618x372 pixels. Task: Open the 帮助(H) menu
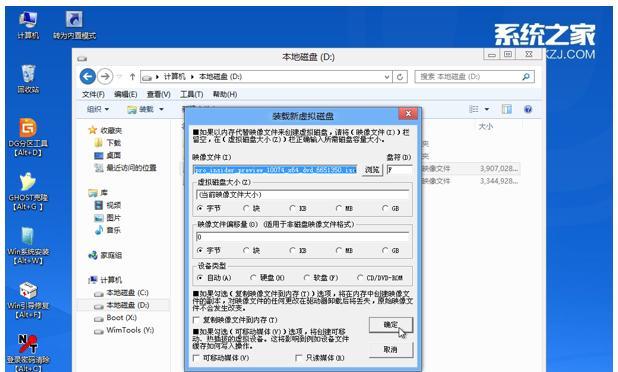click(x=225, y=94)
